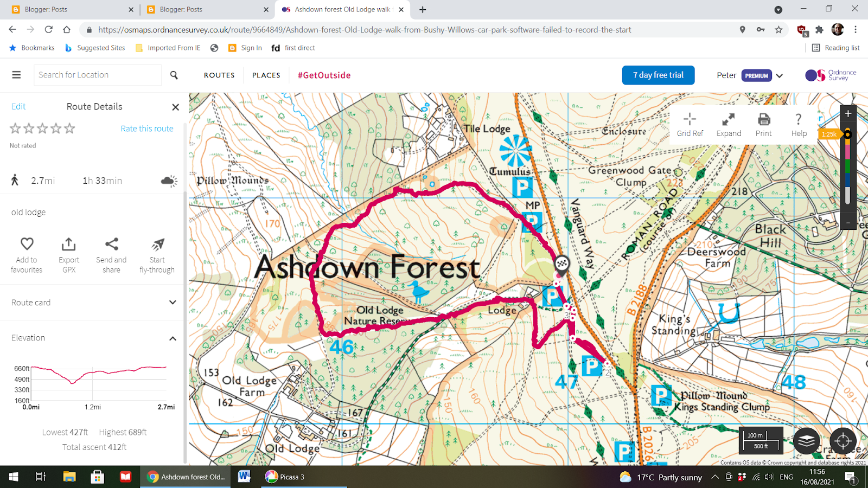This screenshot has height=488, width=868.
Task: Open the Imported From IE bookmarks folder
Action: pos(168,48)
